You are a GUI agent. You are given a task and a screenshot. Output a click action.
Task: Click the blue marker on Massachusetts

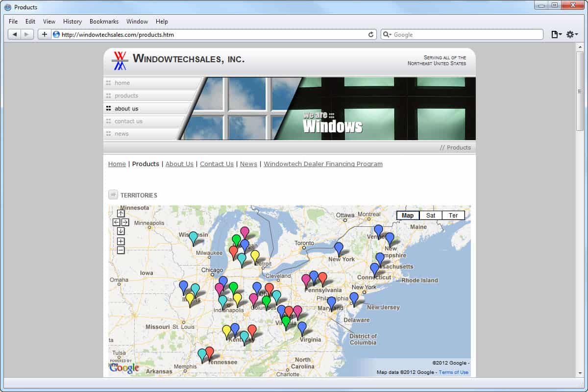[380, 259]
